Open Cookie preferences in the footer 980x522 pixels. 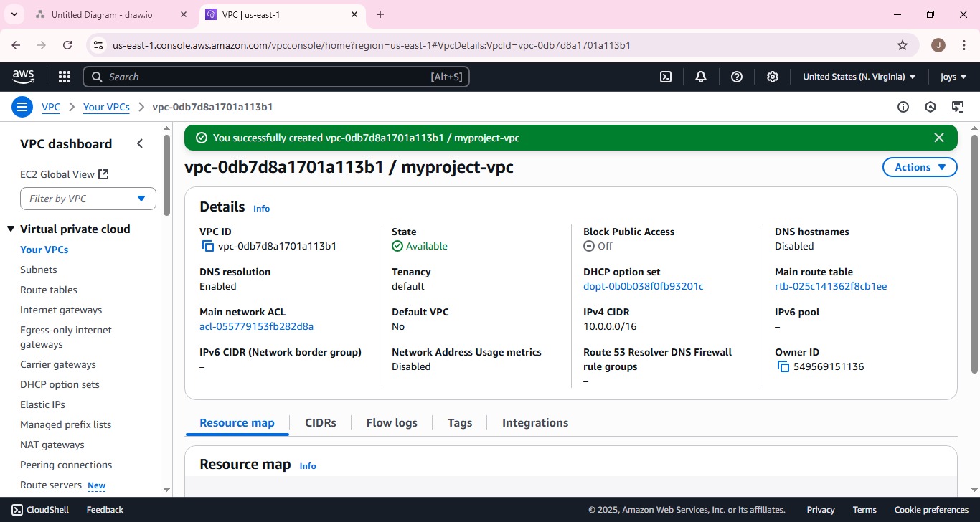tap(931, 510)
